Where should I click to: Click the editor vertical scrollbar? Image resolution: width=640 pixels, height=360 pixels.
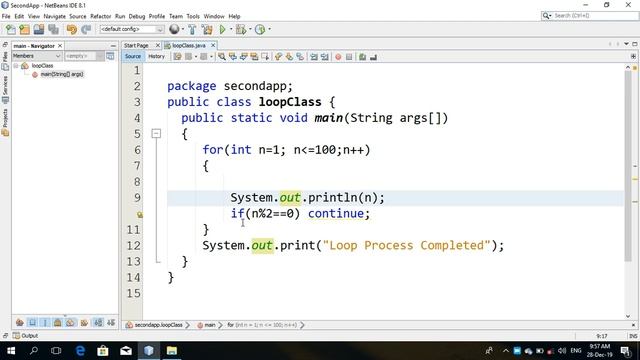(628, 167)
